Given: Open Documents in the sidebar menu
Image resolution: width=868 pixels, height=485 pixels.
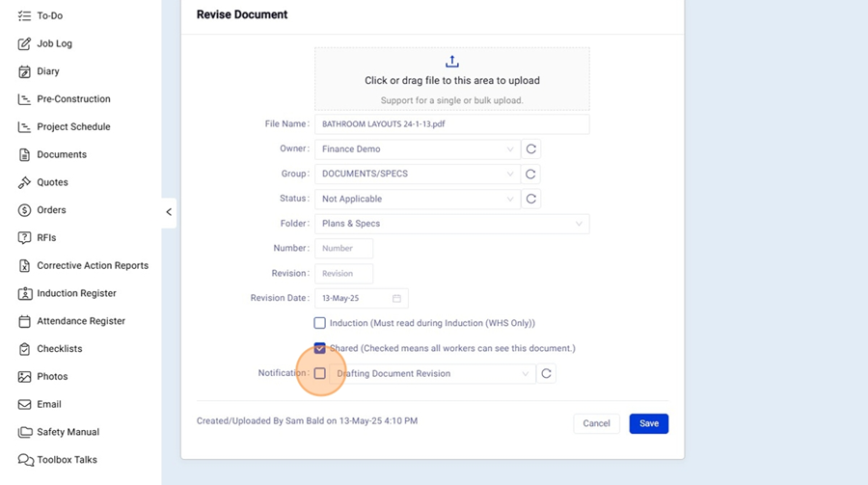Looking at the screenshot, I should [x=62, y=154].
